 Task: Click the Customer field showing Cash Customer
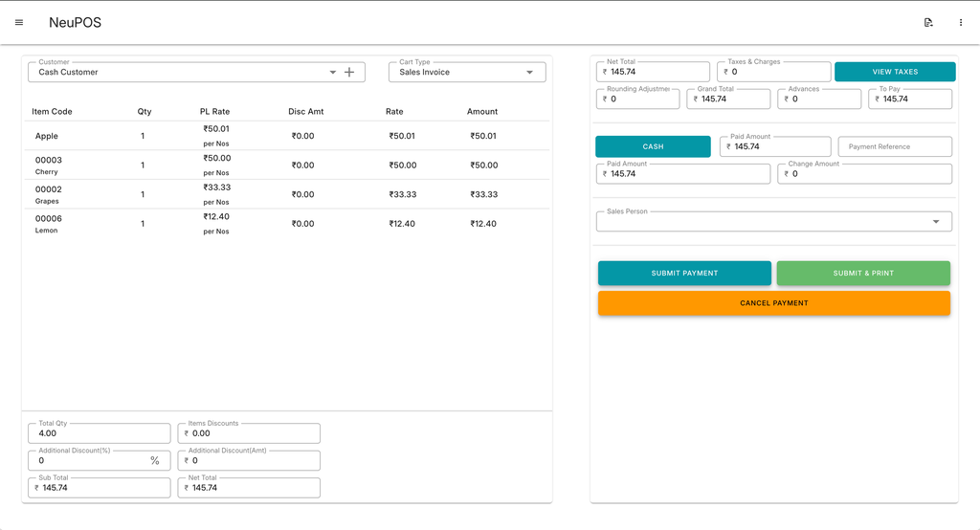(x=196, y=72)
